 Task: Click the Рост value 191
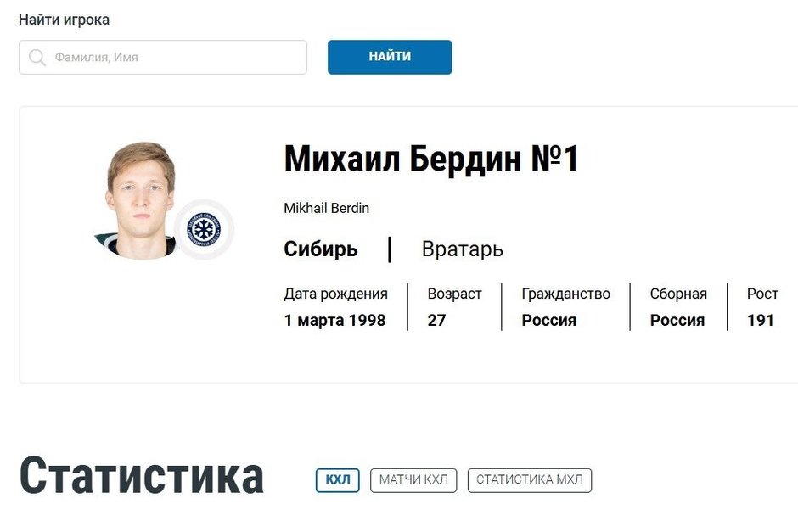click(x=761, y=320)
